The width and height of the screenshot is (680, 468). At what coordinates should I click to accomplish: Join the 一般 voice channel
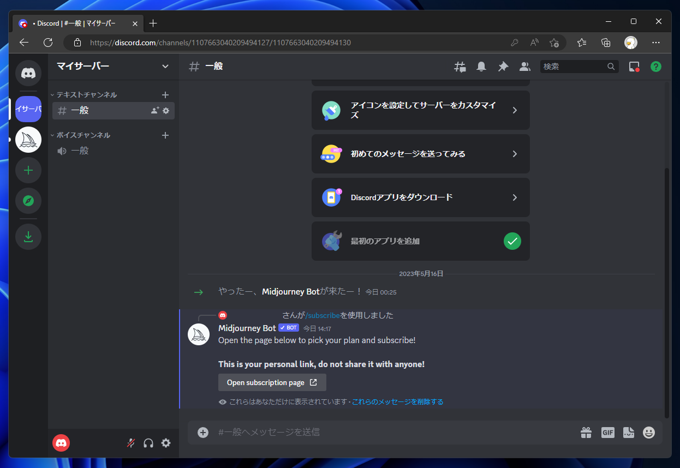113,151
